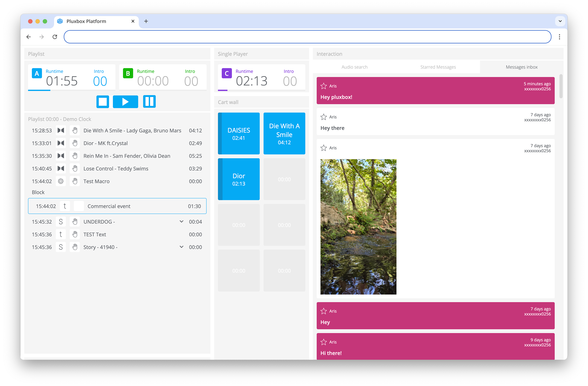Switch to the Audio search tab
588x386 pixels.
pyautogui.click(x=354, y=67)
